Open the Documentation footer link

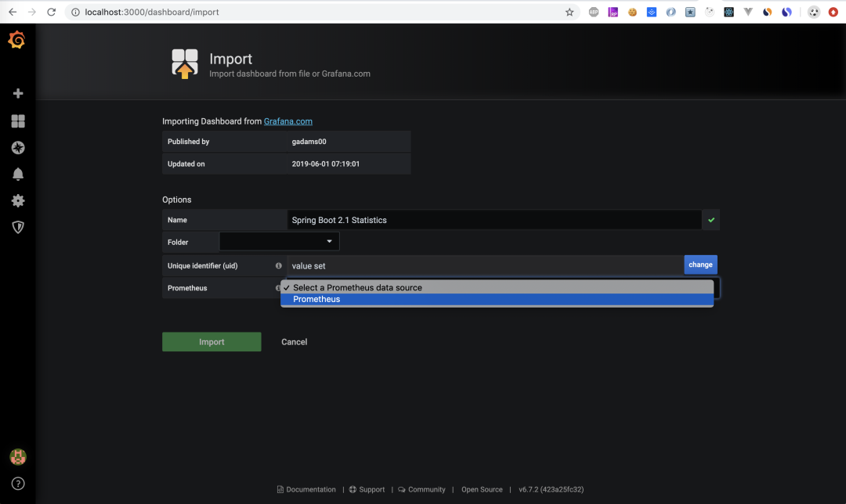coord(306,489)
